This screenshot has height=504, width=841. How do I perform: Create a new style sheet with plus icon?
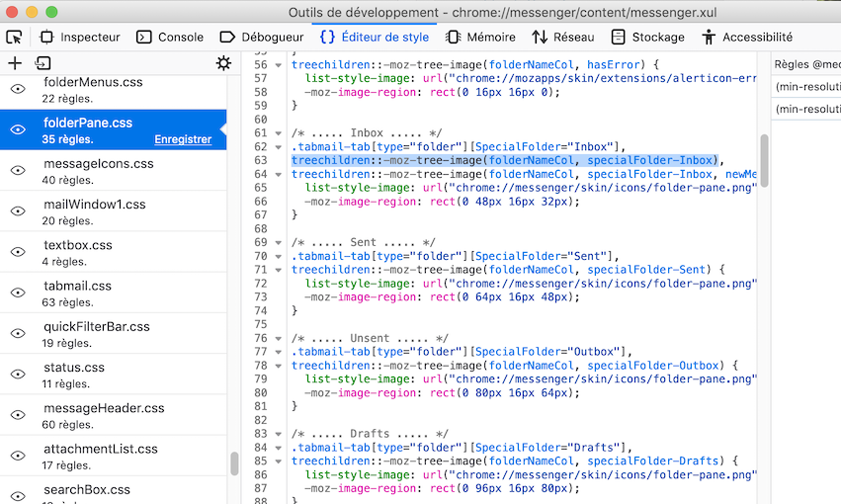[14, 63]
